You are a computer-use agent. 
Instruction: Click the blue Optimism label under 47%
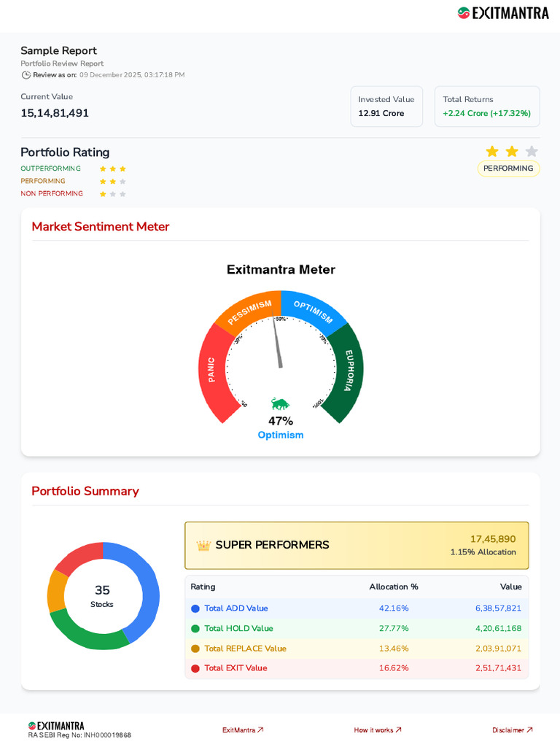281,435
